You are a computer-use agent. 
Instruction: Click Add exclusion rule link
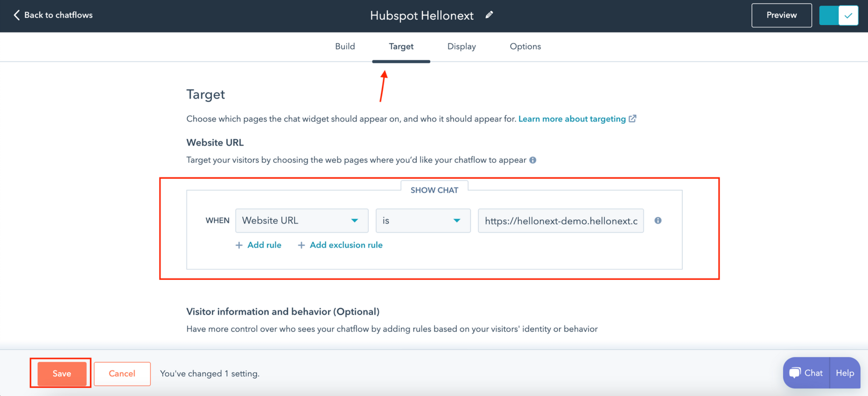(x=346, y=245)
